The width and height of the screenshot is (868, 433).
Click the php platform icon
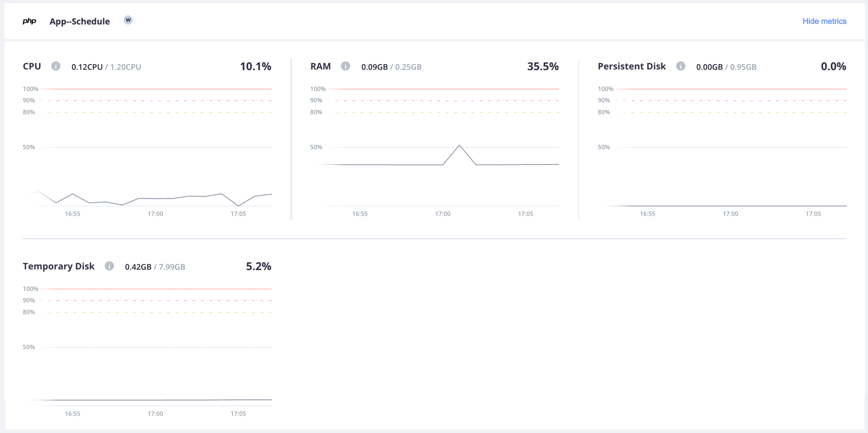pyautogui.click(x=29, y=21)
